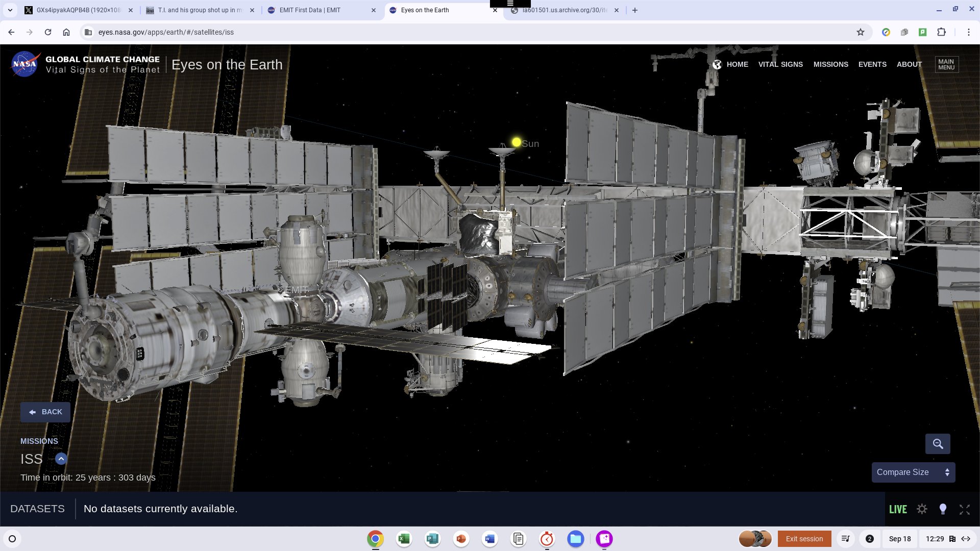Select the HOME menu item
The image size is (980, 551).
click(x=737, y=64)
